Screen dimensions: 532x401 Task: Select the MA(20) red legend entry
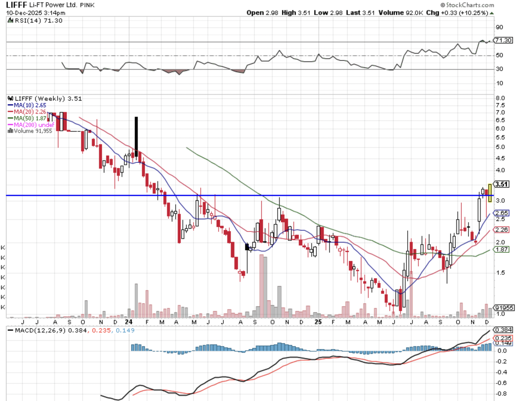[27, 112]
